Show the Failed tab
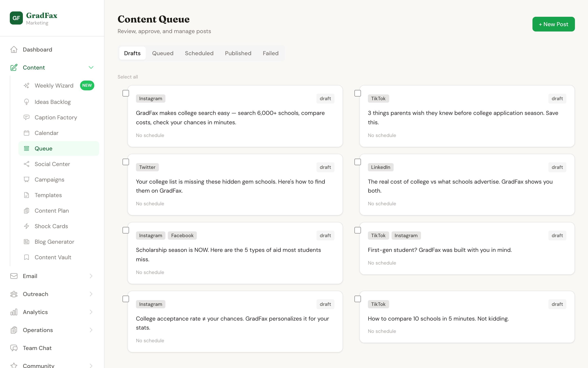 point(271,53)
